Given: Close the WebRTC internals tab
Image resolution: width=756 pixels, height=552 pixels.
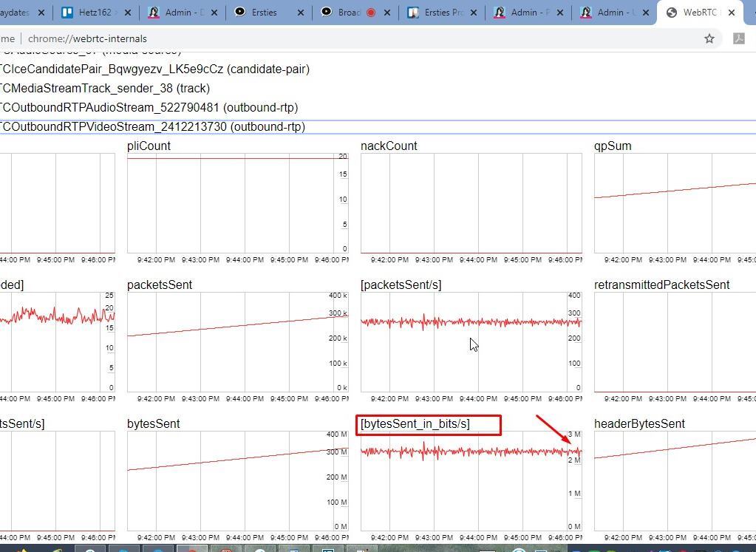Looking at the screenshot, I should [732, 13].
